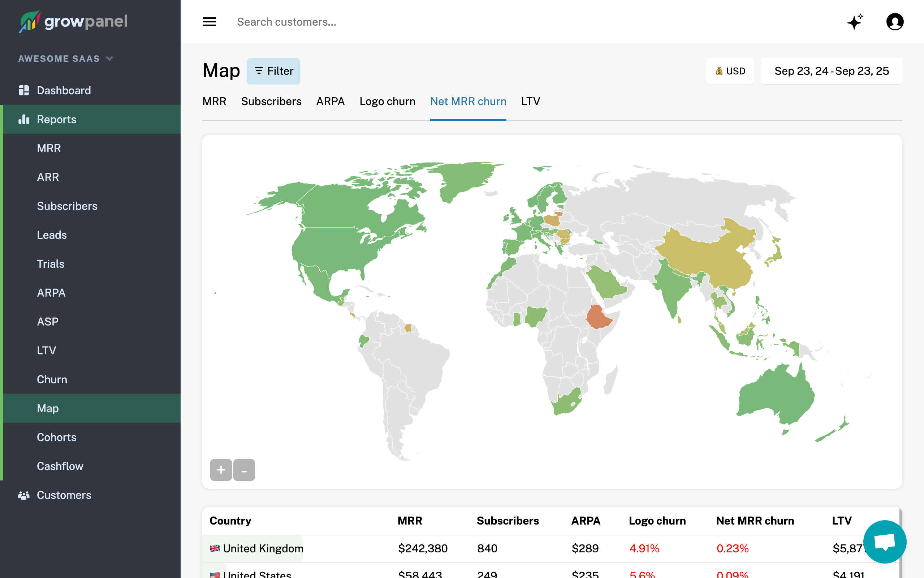
Task: Click the growpanel logo
Action: click(73, 22)
